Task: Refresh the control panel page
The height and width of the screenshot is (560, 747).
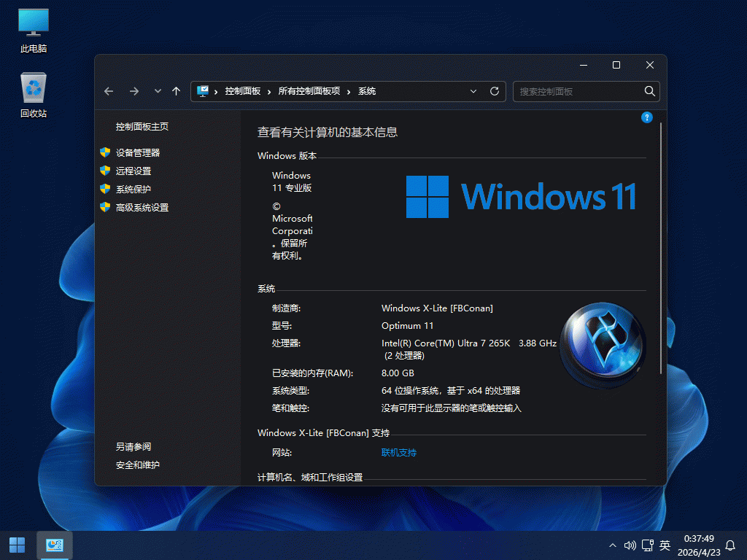Action: pyautogui.click(x=495, y=91)
